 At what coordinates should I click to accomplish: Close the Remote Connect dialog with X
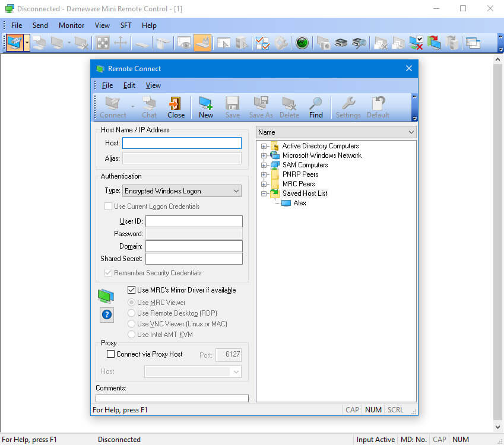409,68
